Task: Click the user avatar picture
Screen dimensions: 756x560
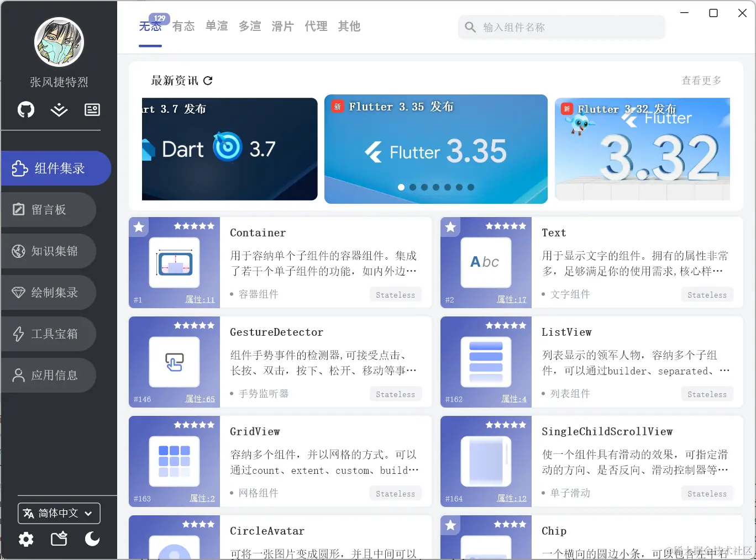Action: point(59,42)
